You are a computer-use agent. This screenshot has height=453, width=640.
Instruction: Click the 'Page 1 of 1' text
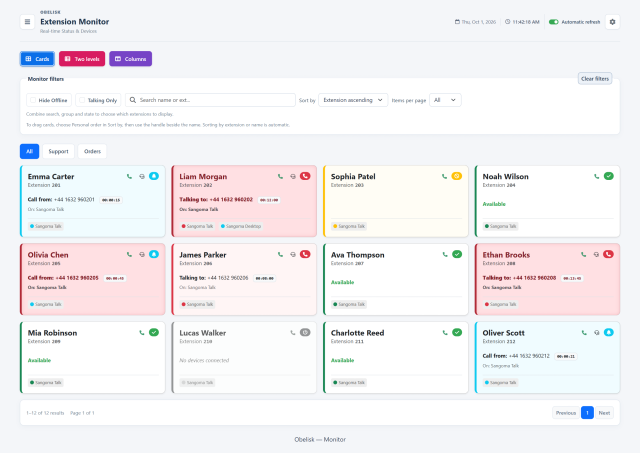(82, 413)
